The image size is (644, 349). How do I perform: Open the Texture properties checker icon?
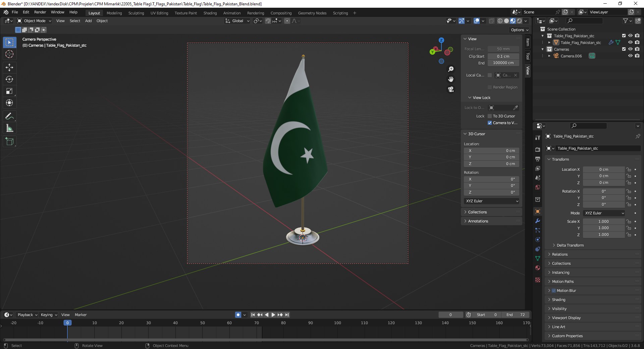[x=538, y=280]
